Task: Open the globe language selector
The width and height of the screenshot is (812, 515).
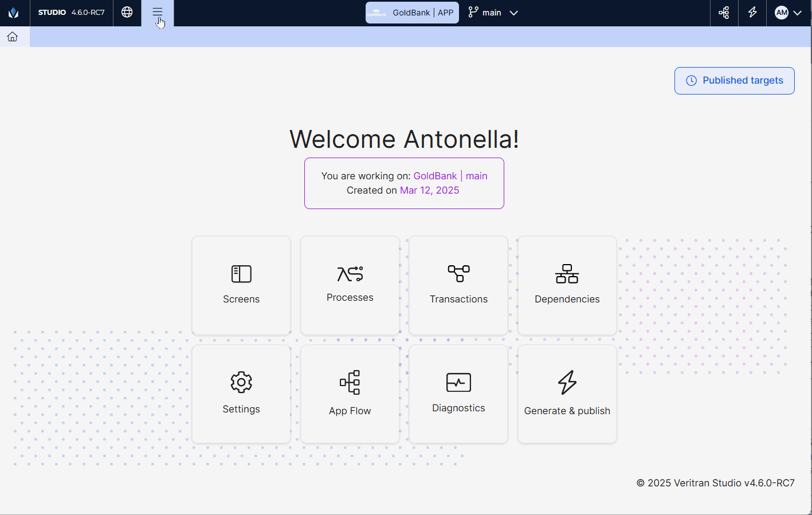Action: pyautogui.click(x=127, y=13)
